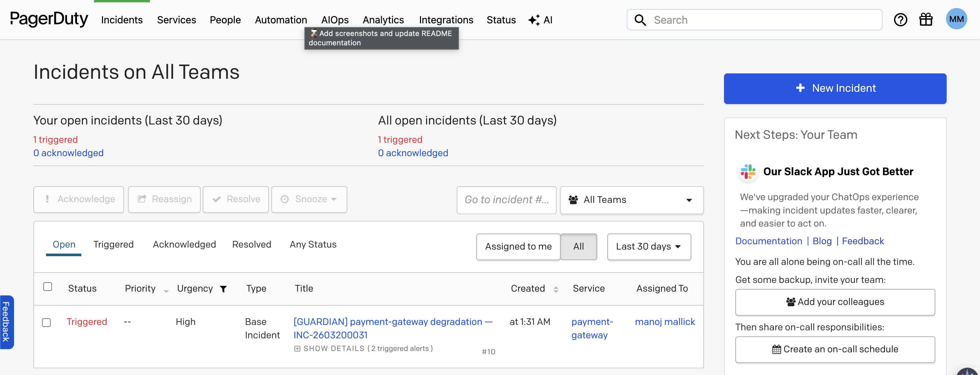Open the Documentation link

click(x=768, y=241)
